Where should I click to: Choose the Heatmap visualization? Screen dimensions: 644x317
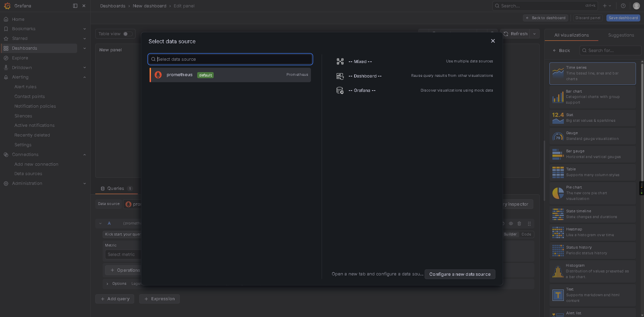point(592,232)
